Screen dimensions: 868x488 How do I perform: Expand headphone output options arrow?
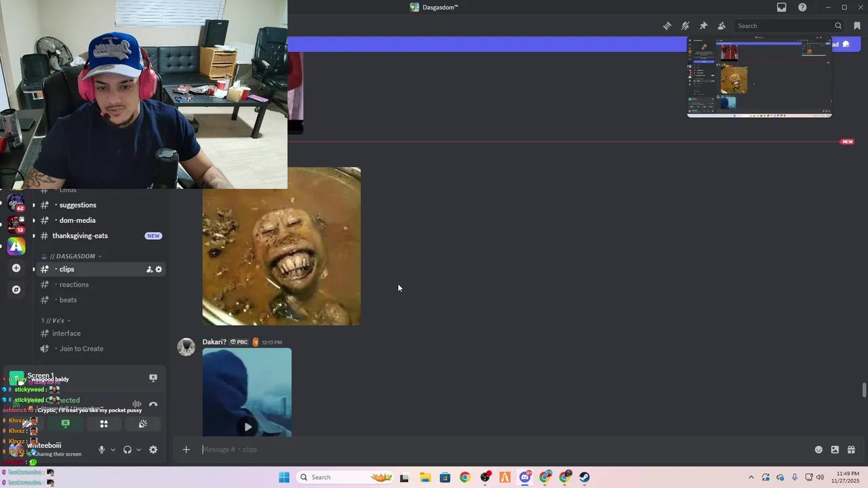138,449
